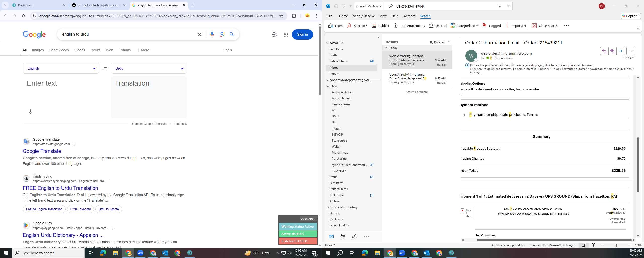This screenshot has width=644, height=258.
Task: Filter search by Has Attachments
Action: [x=409, y=26]
